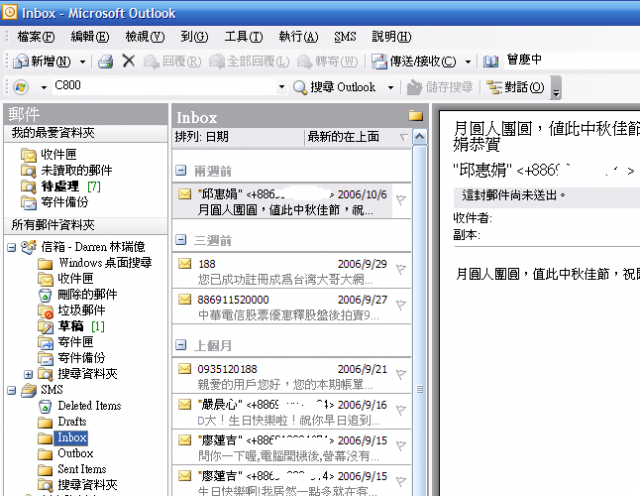Flag the 邱惠娟 2006/10/6 message
This screenshot has height=496, width=640.
(x=401, y=200)
